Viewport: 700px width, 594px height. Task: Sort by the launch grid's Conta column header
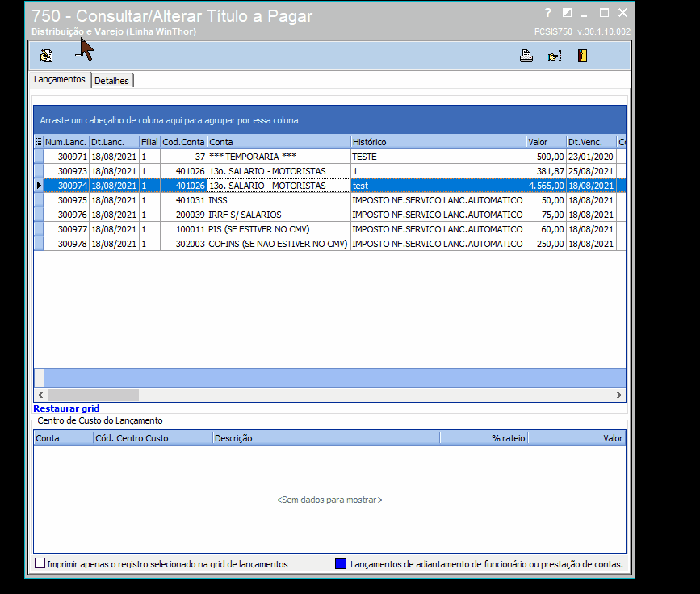[x=279, y=142]
